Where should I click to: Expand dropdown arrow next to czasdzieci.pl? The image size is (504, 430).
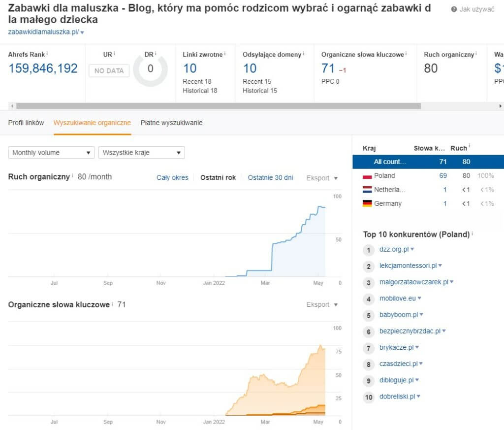click(x=421, y=364)
